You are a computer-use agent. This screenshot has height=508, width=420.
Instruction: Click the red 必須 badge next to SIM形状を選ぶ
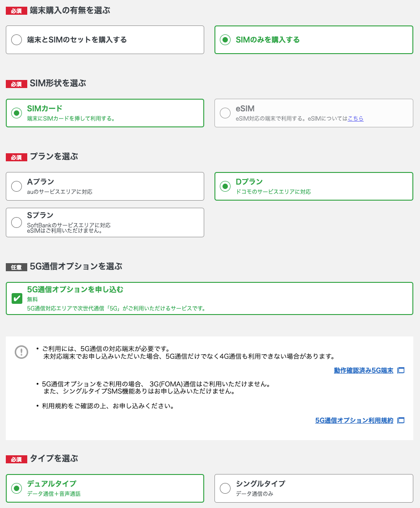tap(17, 83)
